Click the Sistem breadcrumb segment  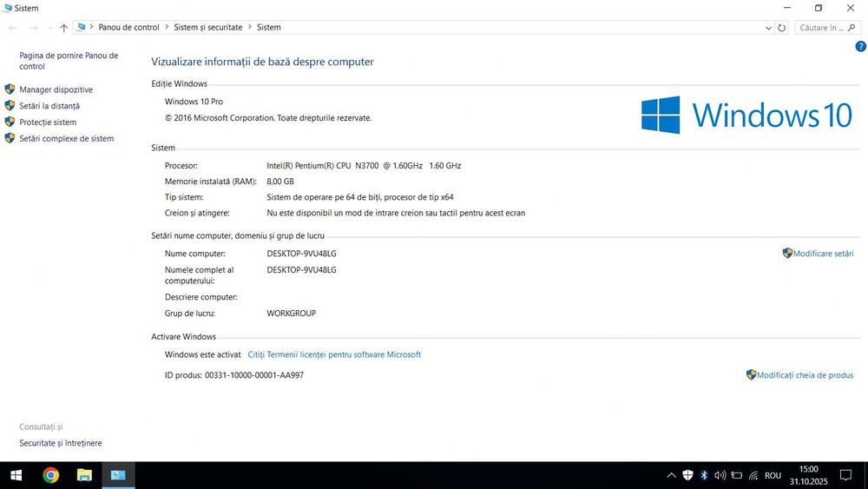[x=268, y=27]
